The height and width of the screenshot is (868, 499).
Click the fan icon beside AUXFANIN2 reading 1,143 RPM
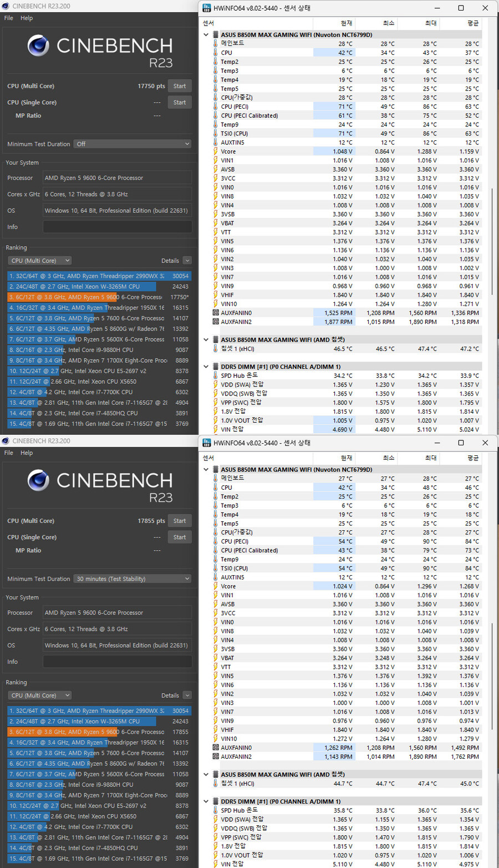[x=216, y=757]
